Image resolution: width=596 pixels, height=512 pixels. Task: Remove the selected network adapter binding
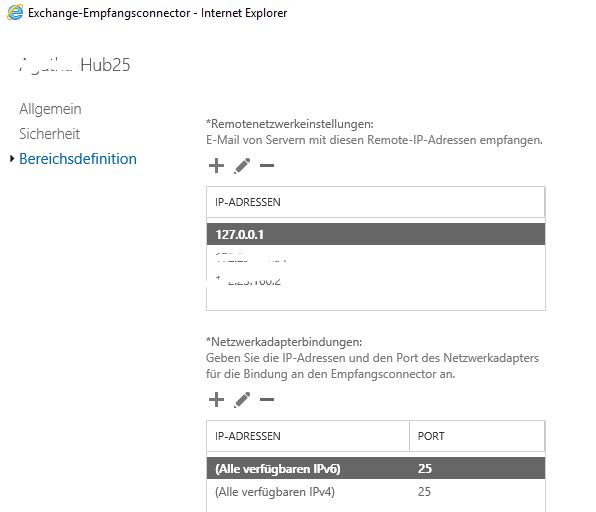coord(267,399)
